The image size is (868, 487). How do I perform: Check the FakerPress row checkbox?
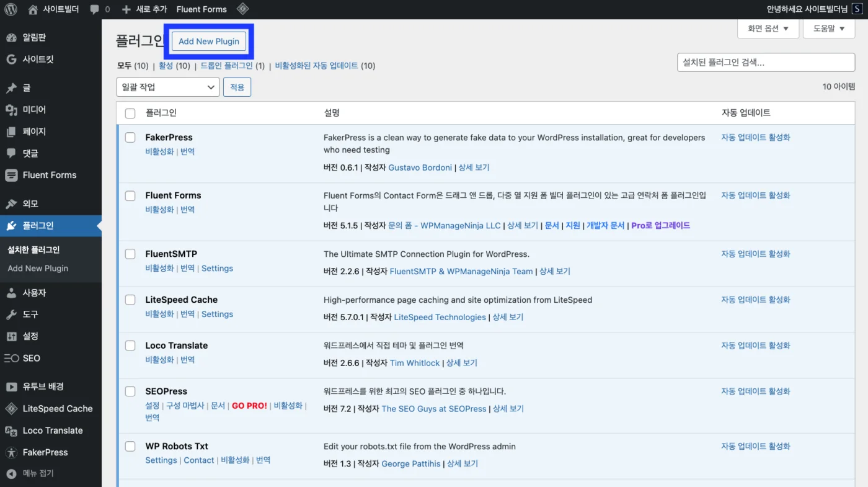[x=130, y=138]
